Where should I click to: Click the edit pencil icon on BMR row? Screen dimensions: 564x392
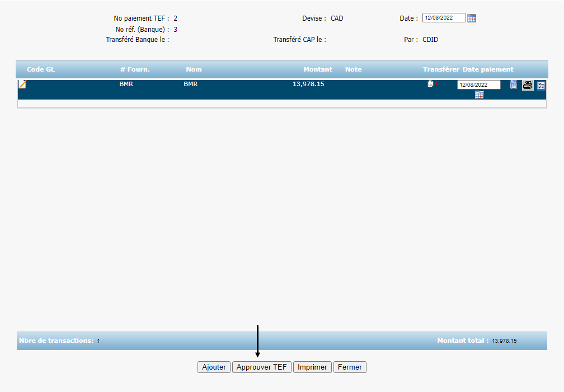pos(22,84)
